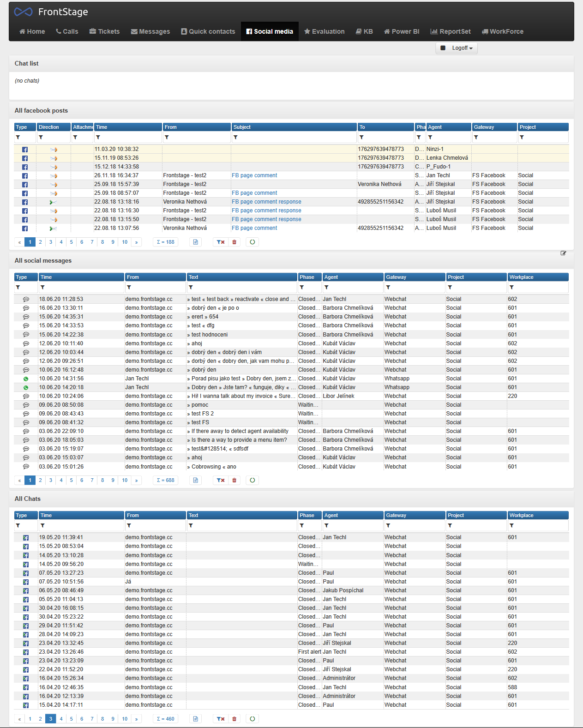
Task: Open the Home tab
Action: point(32,31)
